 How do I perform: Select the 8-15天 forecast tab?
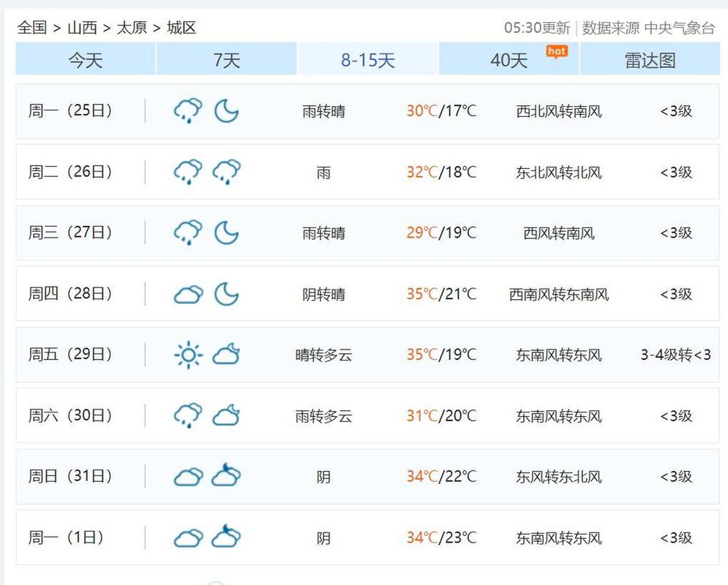(368, 59)
